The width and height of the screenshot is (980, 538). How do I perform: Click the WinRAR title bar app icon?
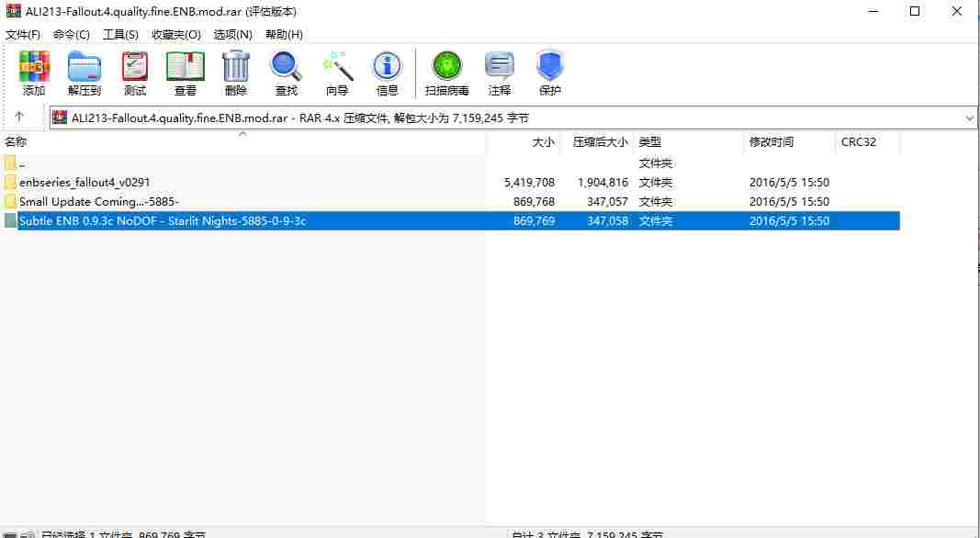13,11
